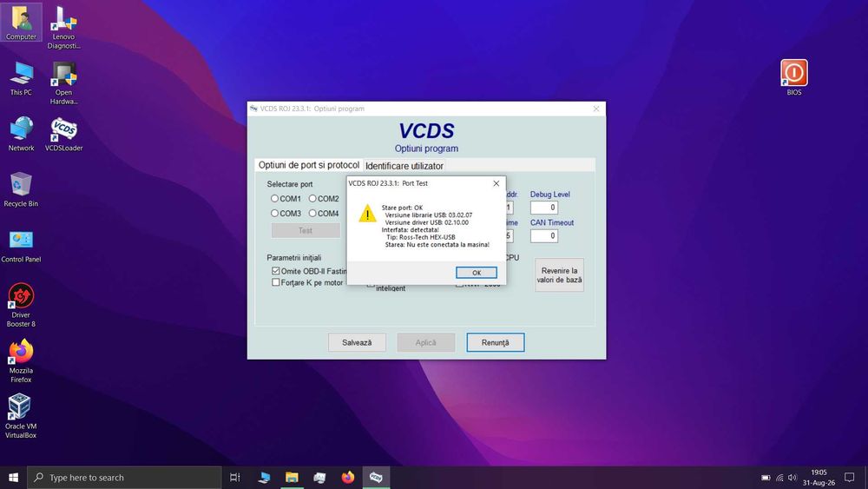Click the VCDS heading text

pos(426,130)
